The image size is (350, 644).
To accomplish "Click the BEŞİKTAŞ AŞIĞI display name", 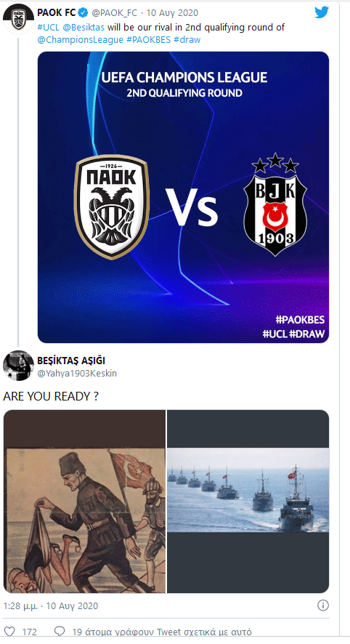I will coord(71,361).
